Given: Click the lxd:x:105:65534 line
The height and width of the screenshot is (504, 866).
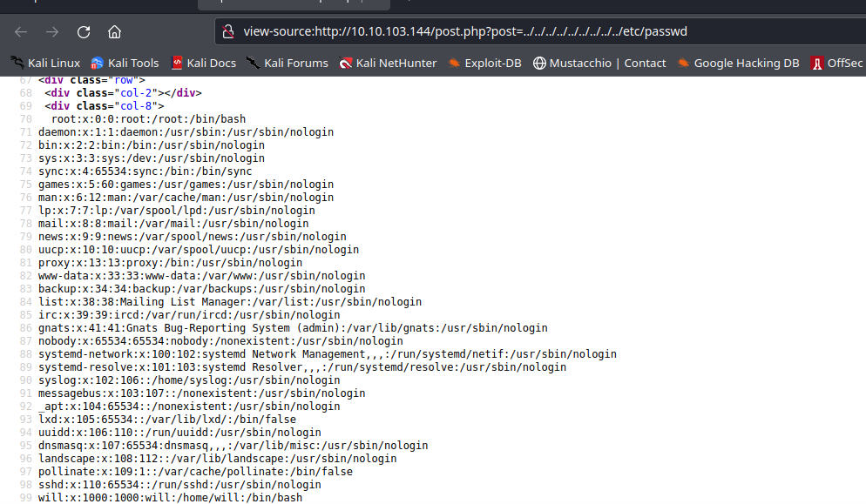Looking at the screenshot, I should click(166, 420).
